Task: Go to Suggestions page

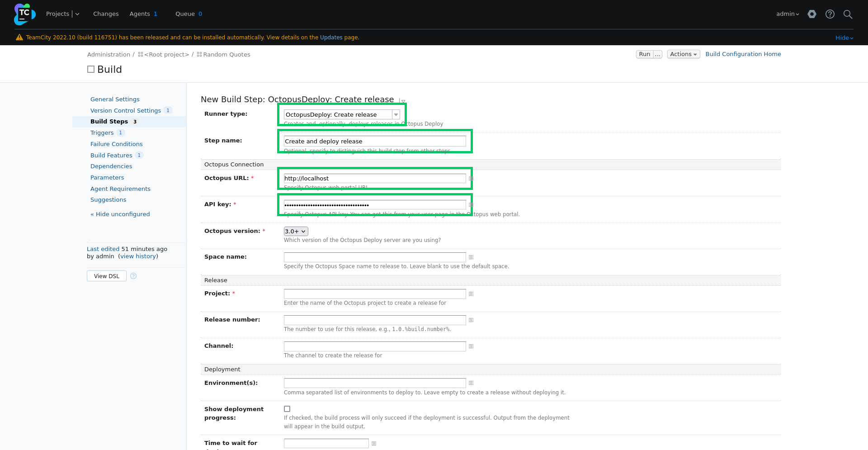Action: tap(108, 200)
